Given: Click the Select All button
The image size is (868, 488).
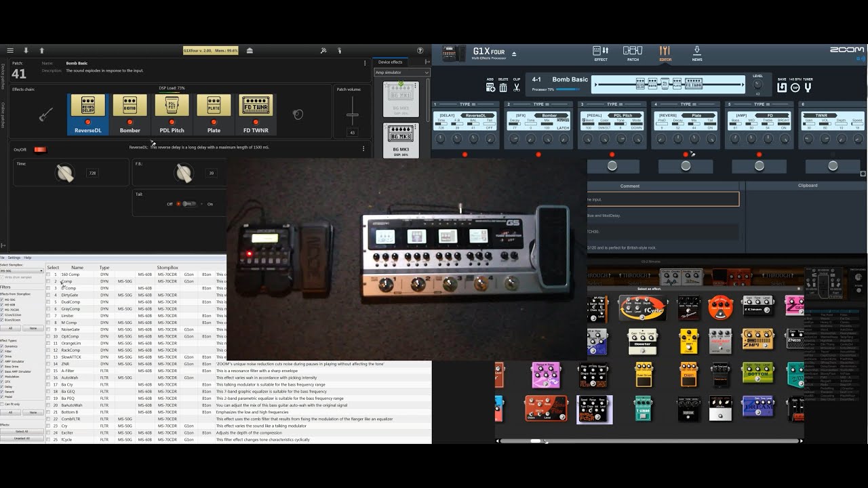Looking at the screenshot, I should pyautogui.click(x=22, y=431).
